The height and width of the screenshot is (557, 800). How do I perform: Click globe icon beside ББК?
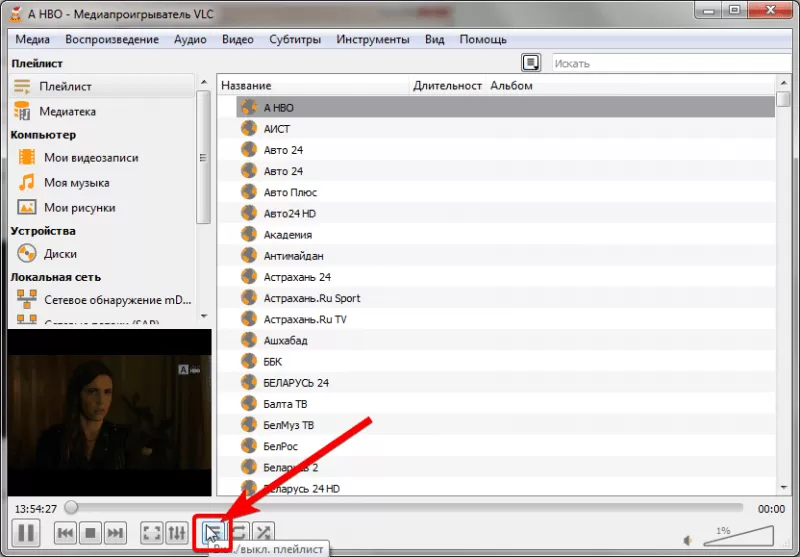[x=249, y=361]
